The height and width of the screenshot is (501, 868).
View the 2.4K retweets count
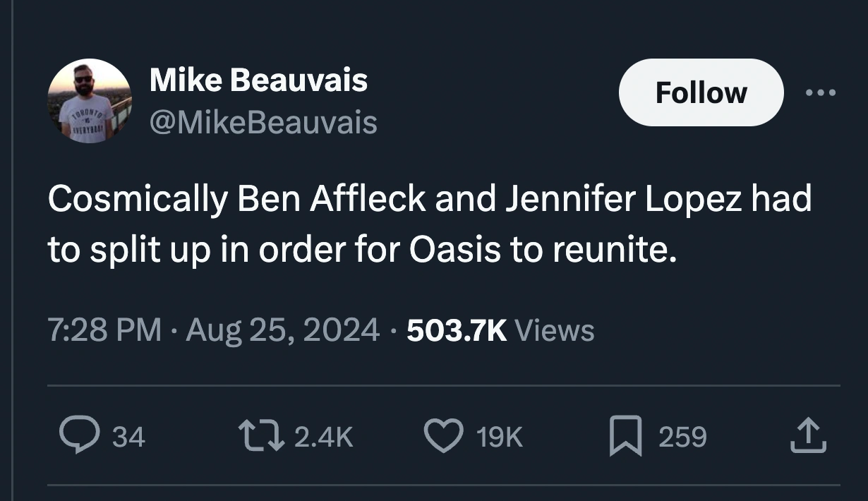coord(323,436)
